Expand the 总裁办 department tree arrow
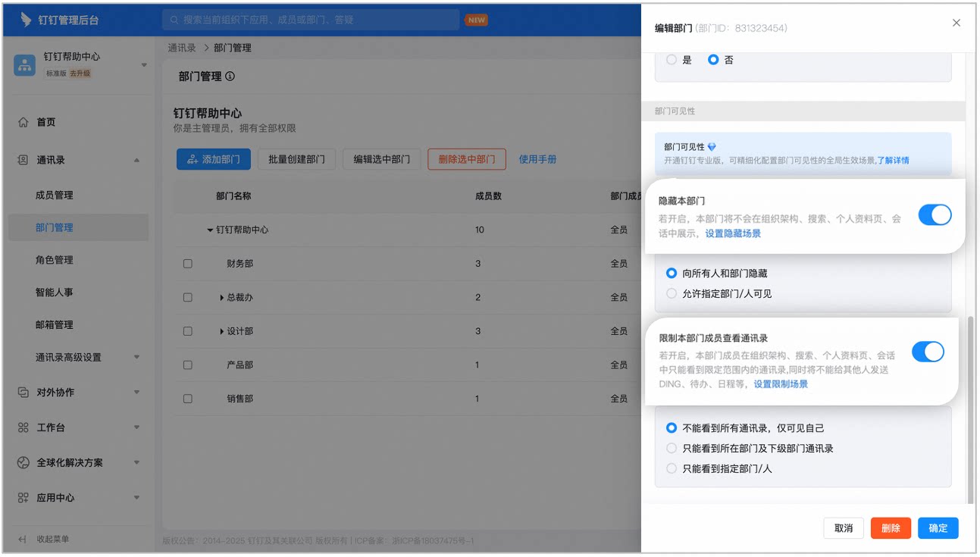Image resolution: width=980 pixels, height=557 pixels. pyautogui.click(x=221, y=298)
